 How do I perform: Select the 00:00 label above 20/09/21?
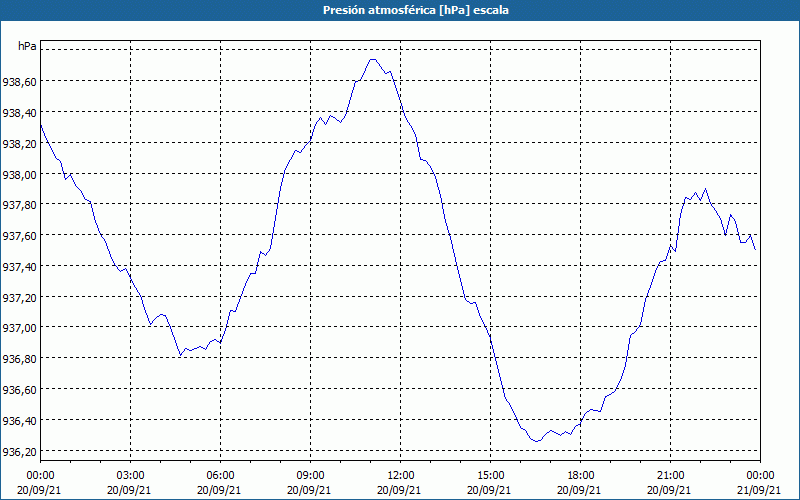(x=40, y=476)
